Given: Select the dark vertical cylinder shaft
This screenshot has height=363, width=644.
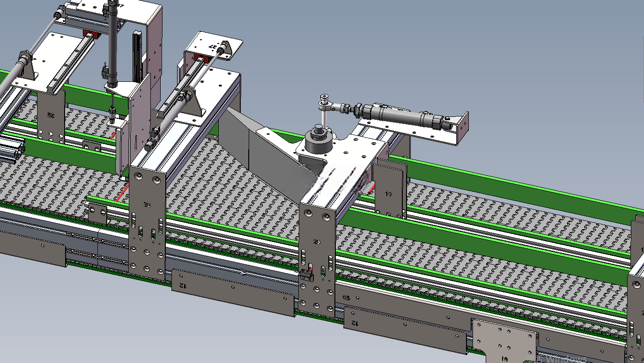Looking at the screenshot, I should [112, 40].
